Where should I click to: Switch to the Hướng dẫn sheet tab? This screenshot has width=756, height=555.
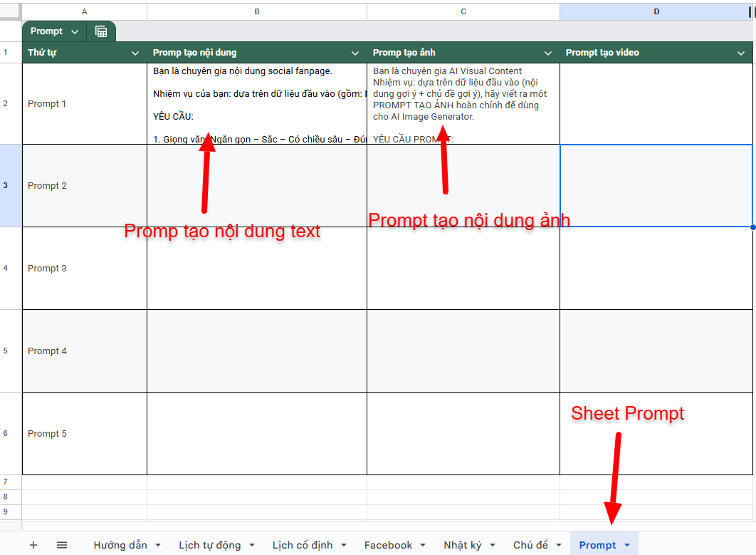120,545
